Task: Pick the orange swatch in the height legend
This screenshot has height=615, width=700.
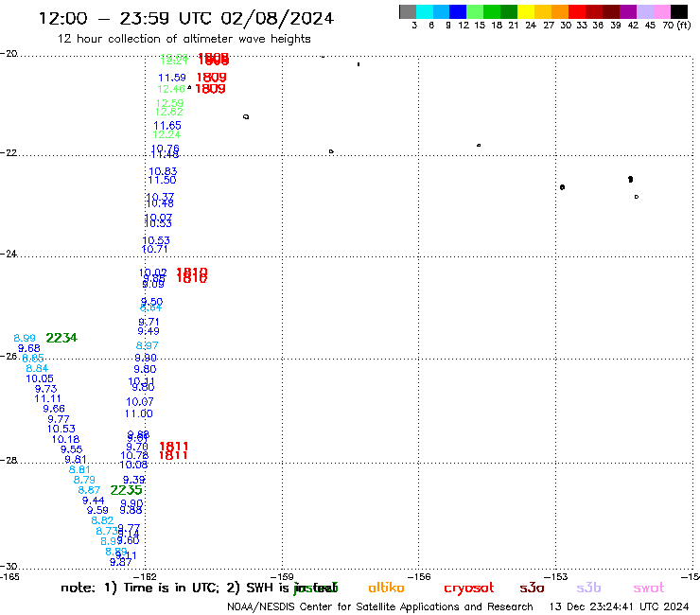Action: click(560, 11)
